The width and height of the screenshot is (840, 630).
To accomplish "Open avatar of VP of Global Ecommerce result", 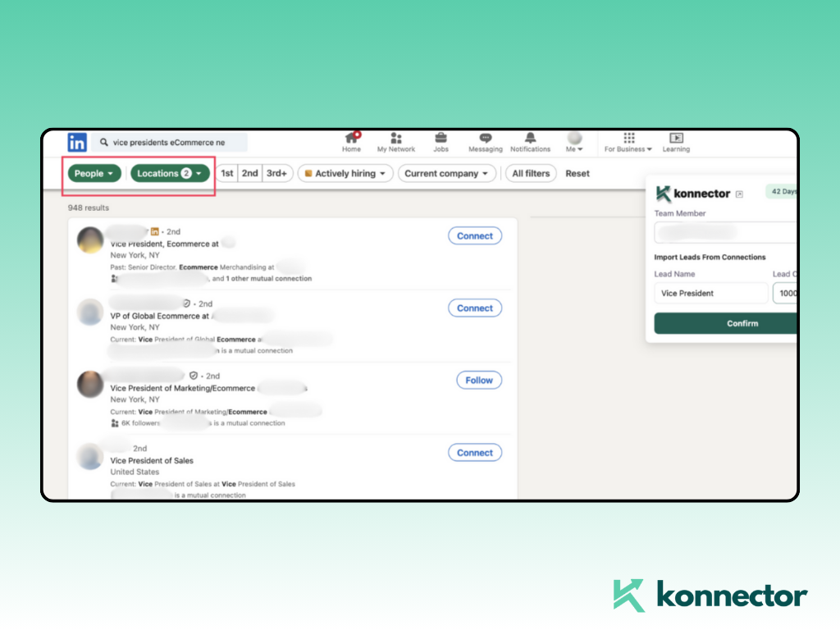I will tap(90, 313).
